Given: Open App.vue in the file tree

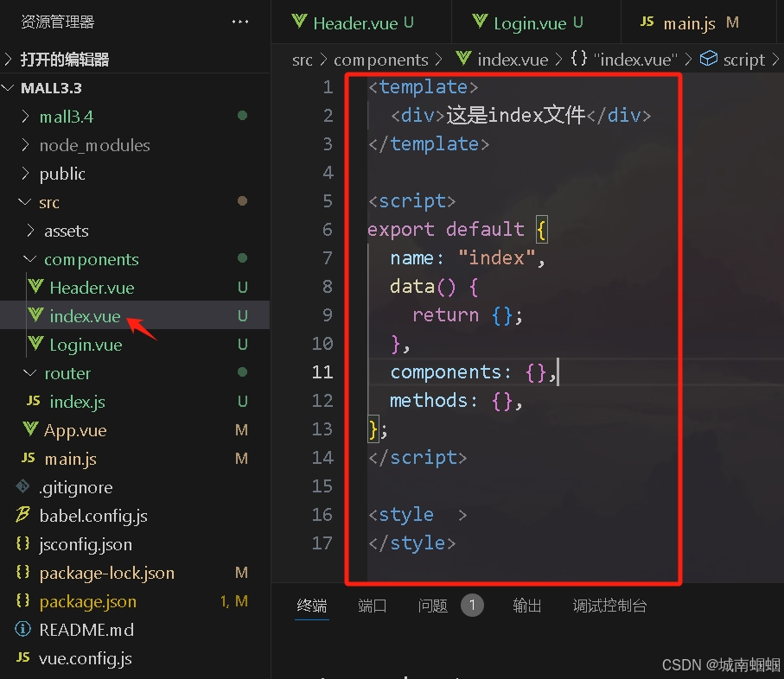Looking at the screenshot, I should (x=135, y=429).
